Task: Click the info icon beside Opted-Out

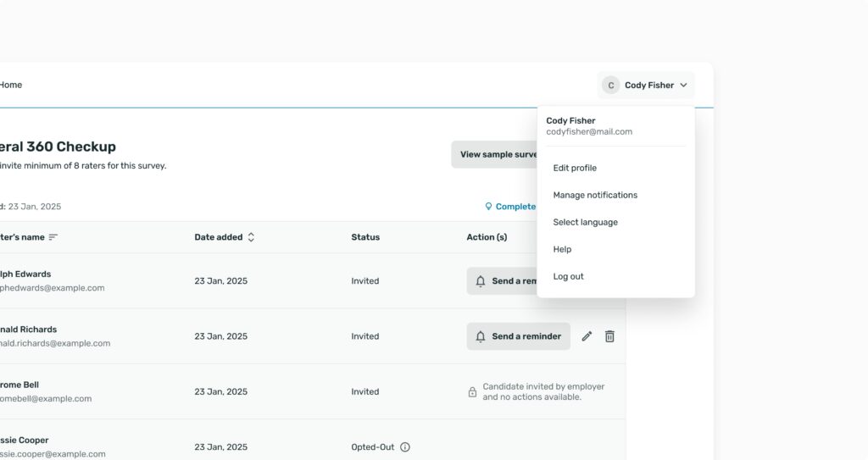Action: (x=405, y=447)
